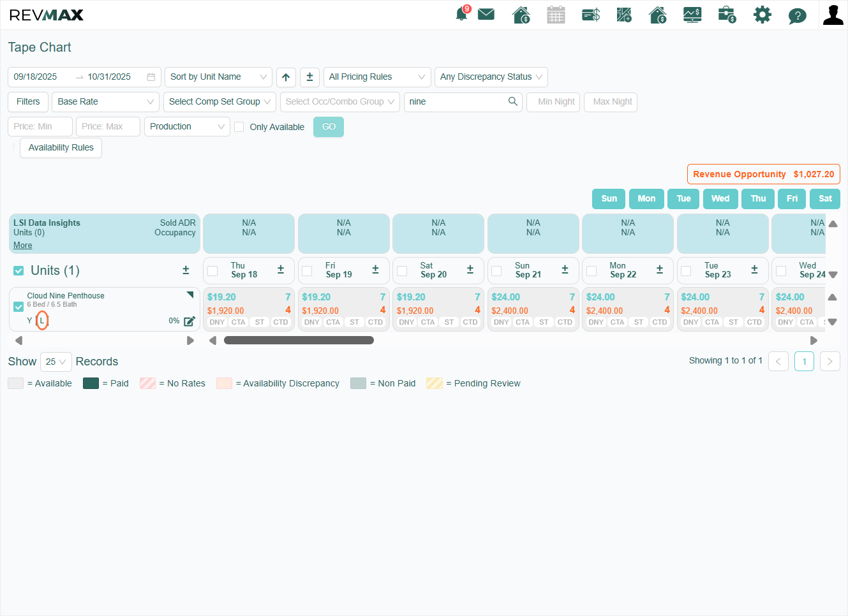Open the briefcase dollar icon
The height and width of the screenshot is (616, 848).
pos(727,15)
